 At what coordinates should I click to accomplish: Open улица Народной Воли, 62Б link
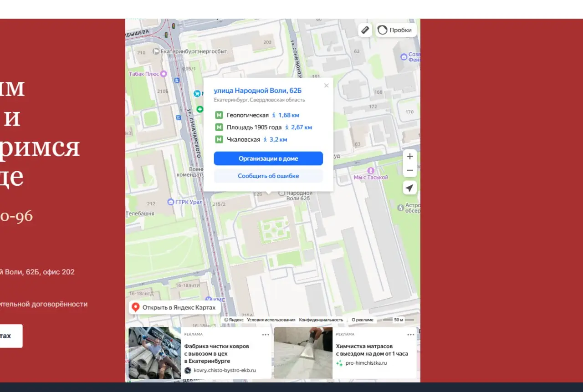tap(258, 91)
